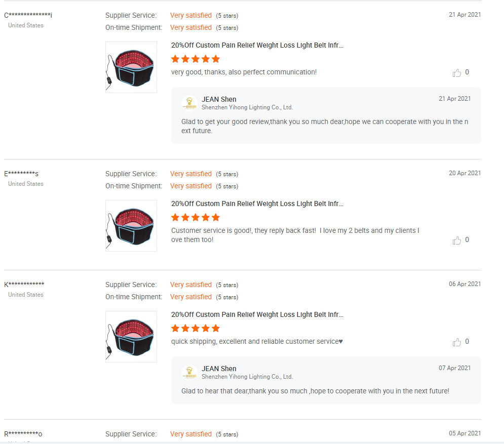Open product title link in K************ review
This screenshot has height=444, width=504.
click(257, 314)
